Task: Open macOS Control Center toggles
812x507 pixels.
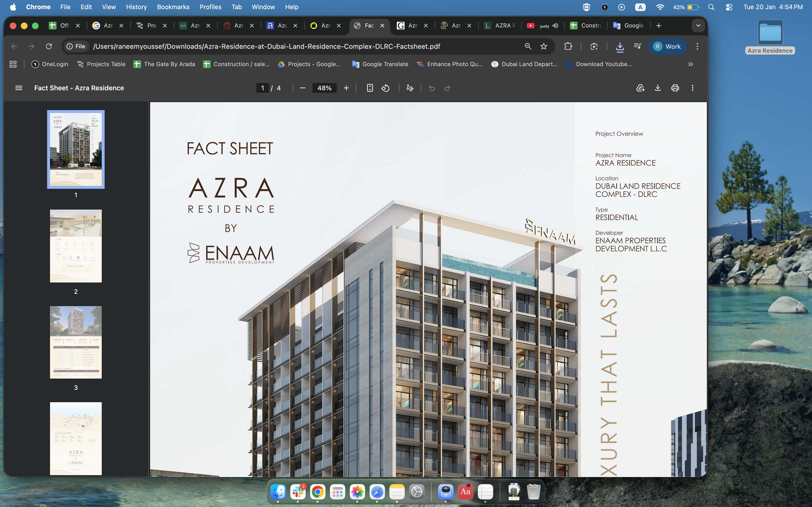Action: coord(729,7)
